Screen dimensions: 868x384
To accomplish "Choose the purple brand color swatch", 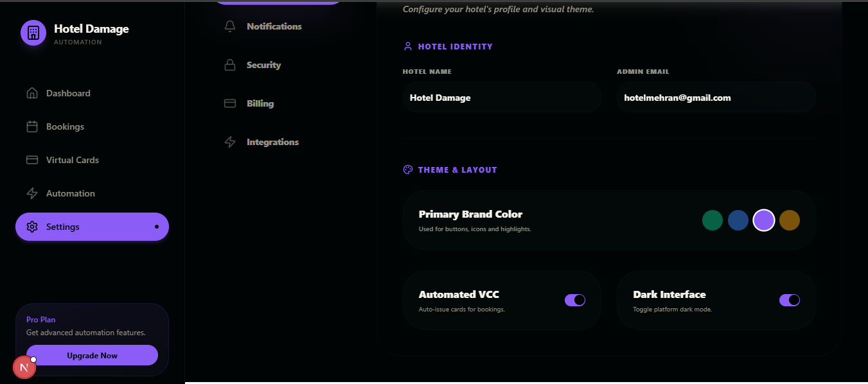I will click(764, 220).
